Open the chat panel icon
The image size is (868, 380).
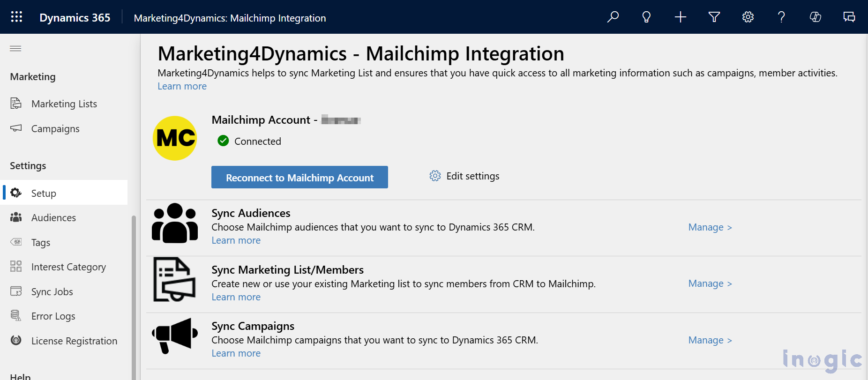(849, 17)
